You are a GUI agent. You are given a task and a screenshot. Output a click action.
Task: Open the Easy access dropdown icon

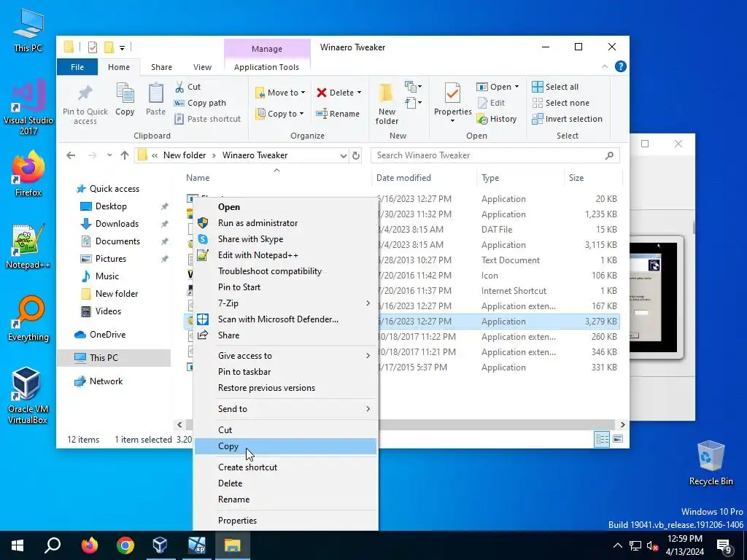(413, 102)
